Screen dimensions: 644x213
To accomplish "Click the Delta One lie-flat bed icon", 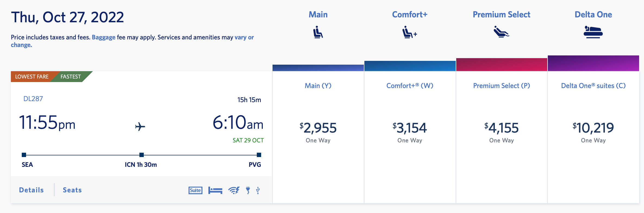I will [593, 32].
